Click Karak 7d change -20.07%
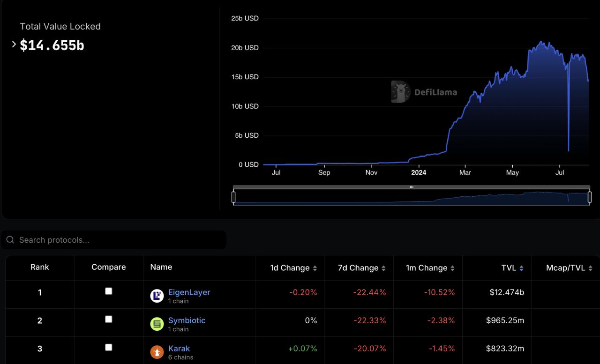 pos(370,349)
